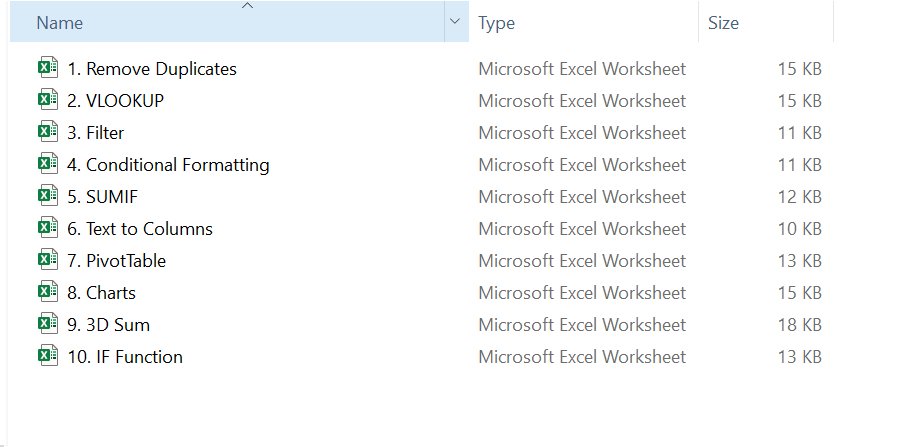Click Excel icon of 5. SUMIF

click(48, 196)
